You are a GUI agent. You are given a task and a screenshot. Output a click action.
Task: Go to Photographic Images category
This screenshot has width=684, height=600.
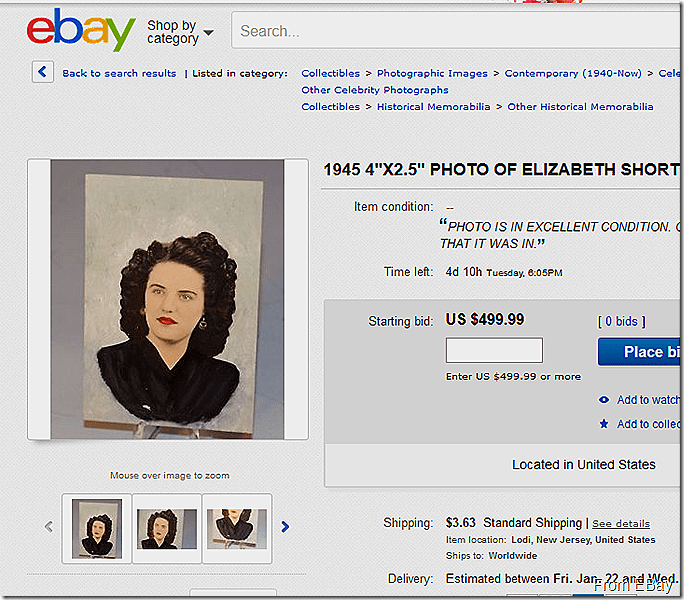(432, 73)
